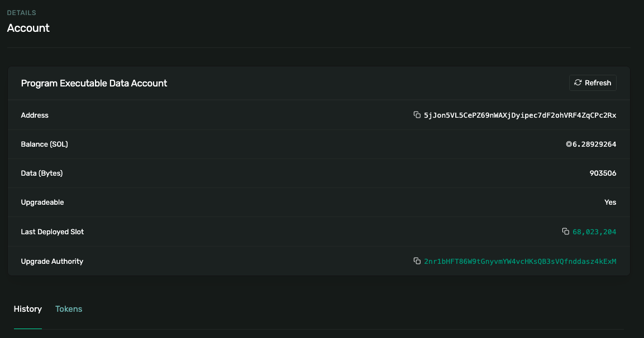
Task: Click the data size value 903506
Action: 603,173
